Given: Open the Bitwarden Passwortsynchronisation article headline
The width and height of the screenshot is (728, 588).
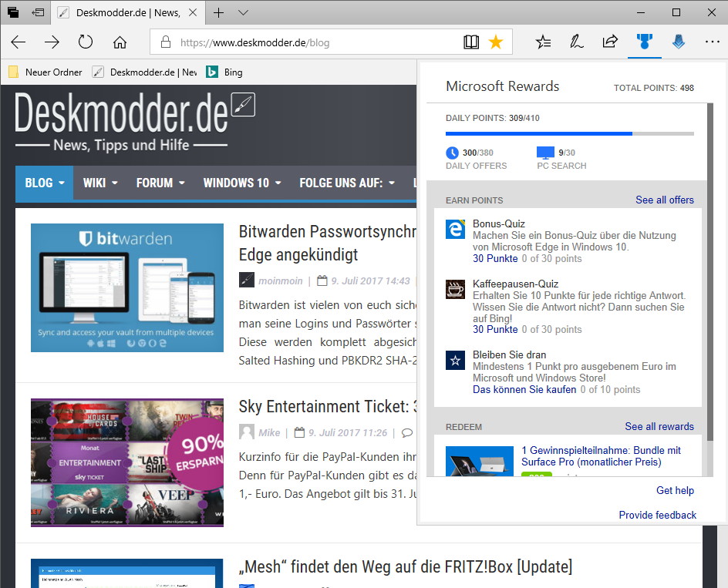Looking at the screenshot, I should click(327, 243).
